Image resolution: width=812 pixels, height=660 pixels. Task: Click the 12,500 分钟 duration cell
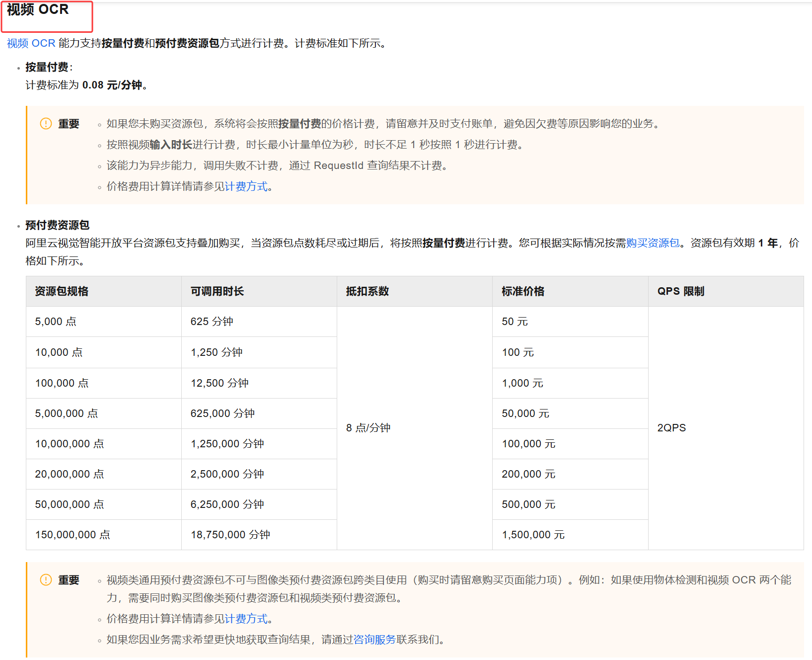tap(259, 383)
